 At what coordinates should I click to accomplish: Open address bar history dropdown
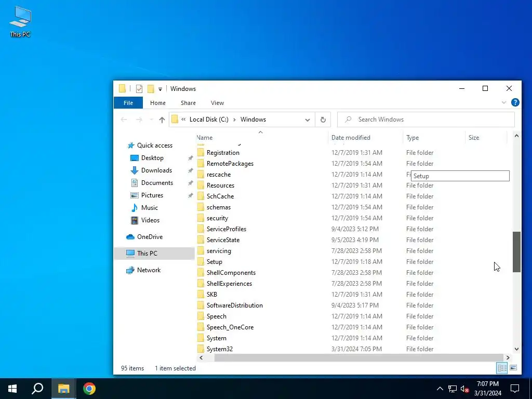pos(308,120)
